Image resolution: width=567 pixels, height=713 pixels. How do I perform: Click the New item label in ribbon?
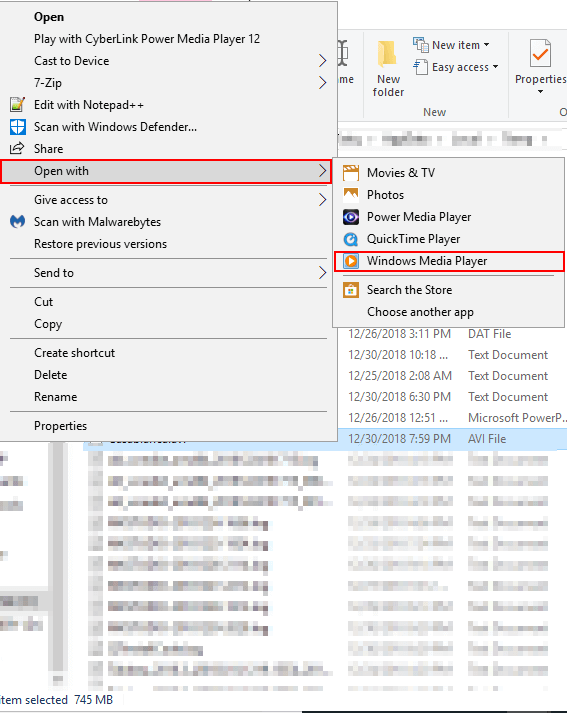pyautogui.click(x=456, y=45)
